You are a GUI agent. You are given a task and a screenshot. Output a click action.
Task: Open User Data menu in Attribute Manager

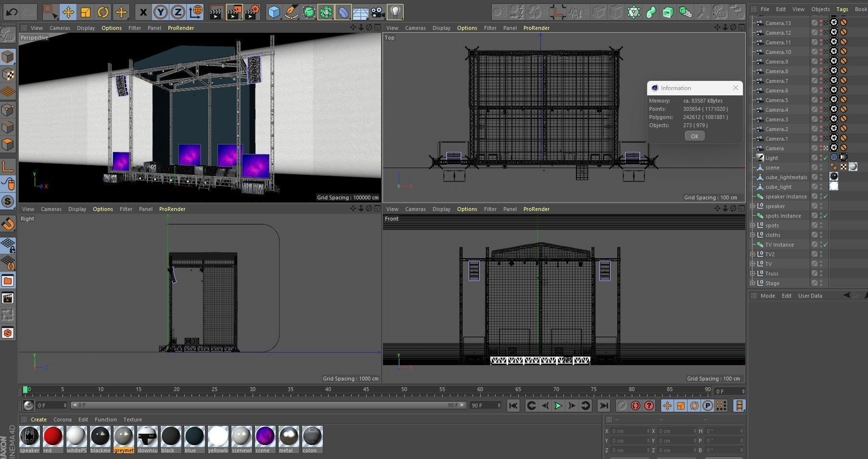pyautogui.click(x=810, y=296)
